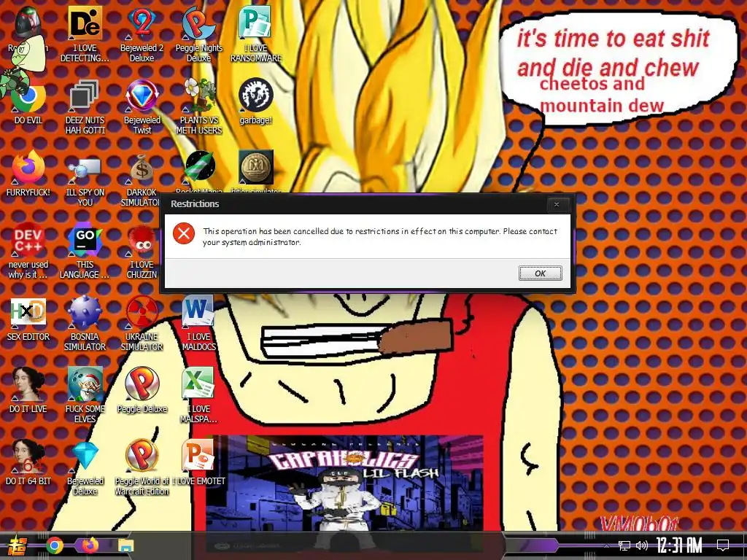747x560 pixels.
Task: Open File Explorer from the taskbar
Action: (126, 545)
